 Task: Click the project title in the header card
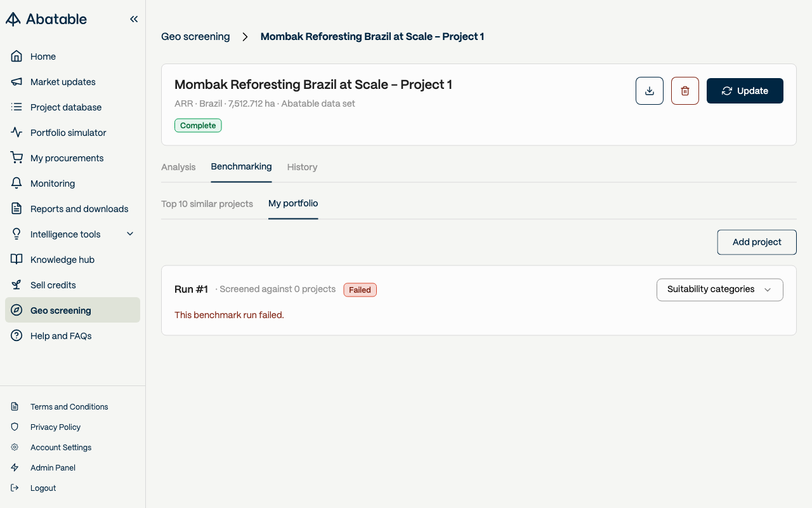click(313, 84)
